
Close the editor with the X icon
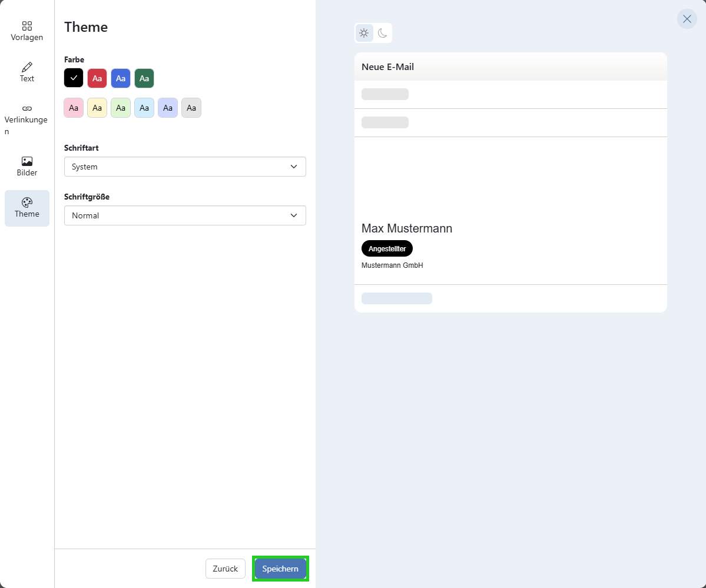[687, 19]
